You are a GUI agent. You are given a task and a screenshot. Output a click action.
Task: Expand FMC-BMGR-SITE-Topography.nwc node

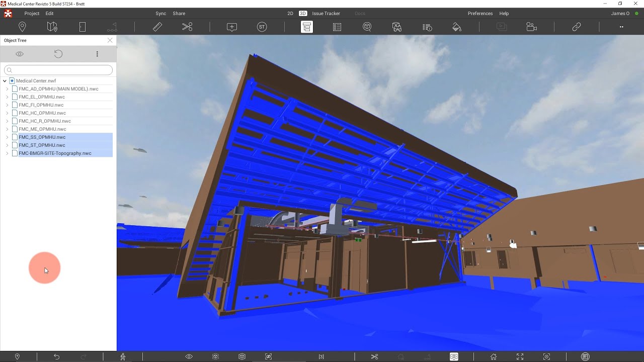[7, 153]
